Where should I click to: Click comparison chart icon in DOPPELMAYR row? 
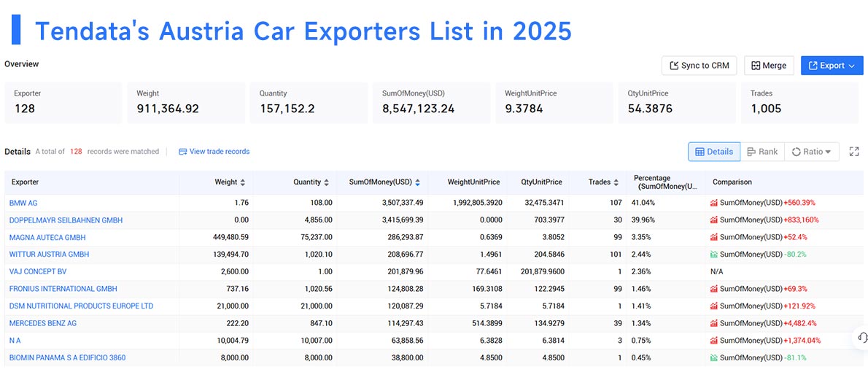pos(714,220)
